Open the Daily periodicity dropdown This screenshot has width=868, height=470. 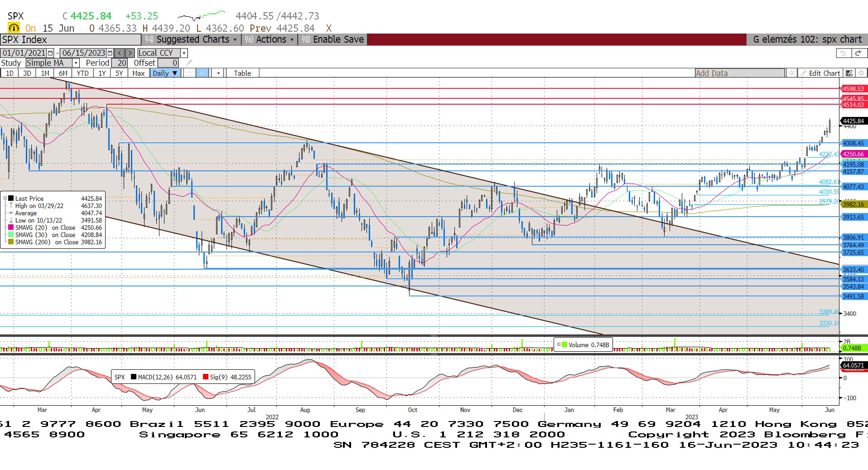point(165,73)
